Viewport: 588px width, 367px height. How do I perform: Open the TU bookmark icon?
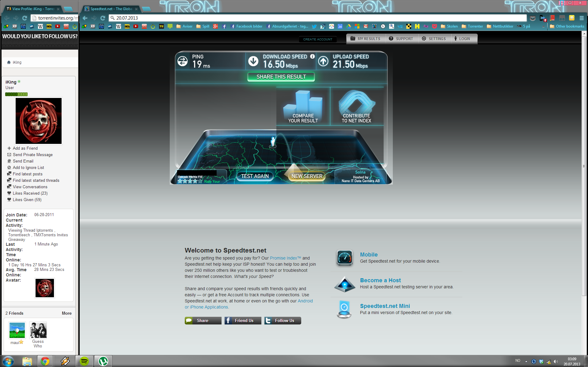(161, 26)
